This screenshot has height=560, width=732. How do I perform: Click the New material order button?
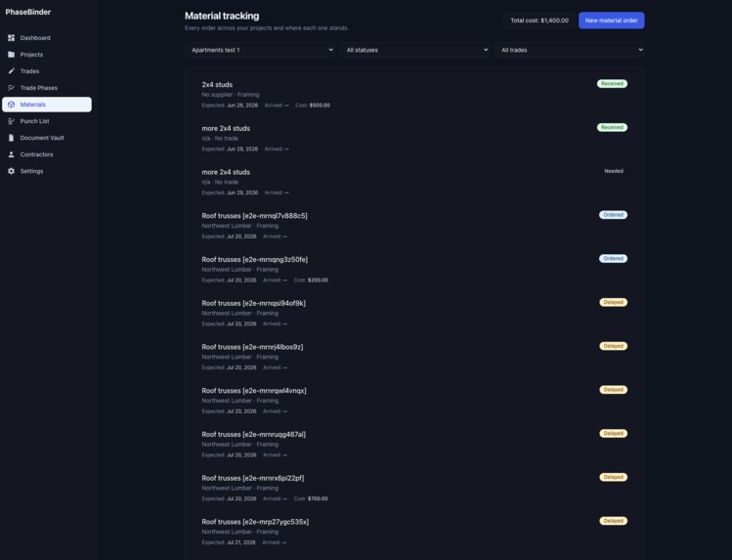(612, 21)
